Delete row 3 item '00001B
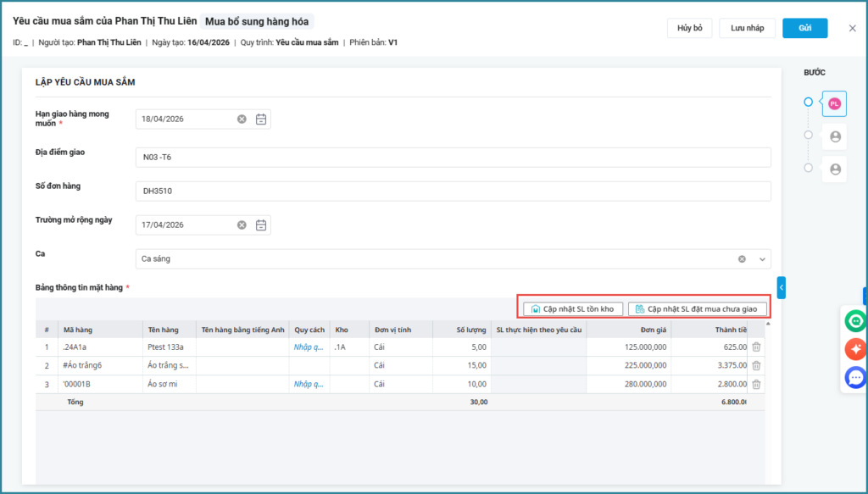 tap(756, 384)
